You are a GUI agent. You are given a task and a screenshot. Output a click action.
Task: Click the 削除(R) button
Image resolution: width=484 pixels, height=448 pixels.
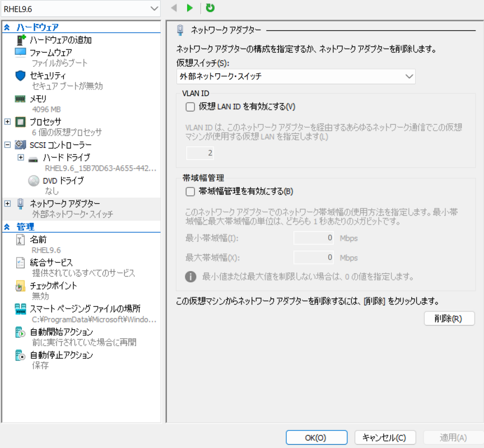(449, 319)
